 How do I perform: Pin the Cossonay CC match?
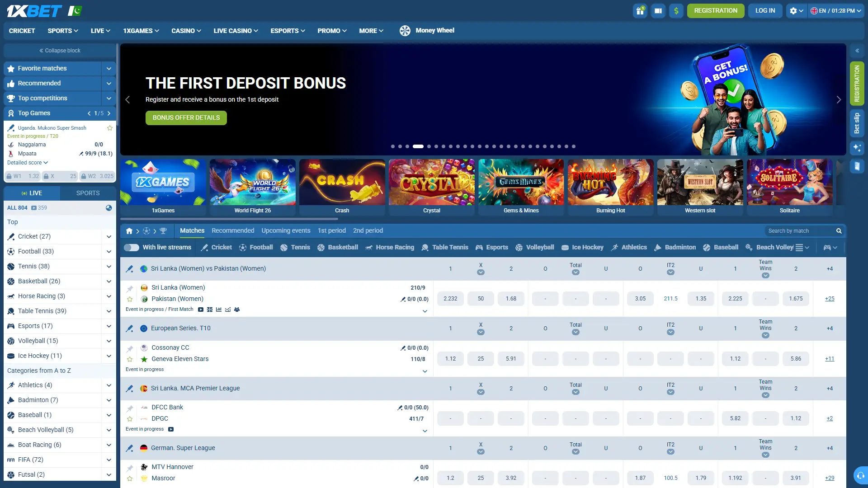[130, 349]
